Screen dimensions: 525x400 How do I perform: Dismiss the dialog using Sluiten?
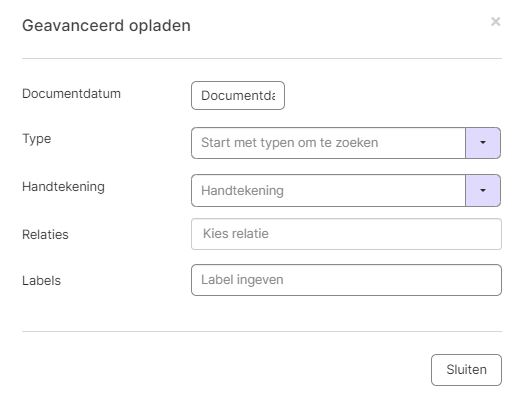tap(466, 370)
